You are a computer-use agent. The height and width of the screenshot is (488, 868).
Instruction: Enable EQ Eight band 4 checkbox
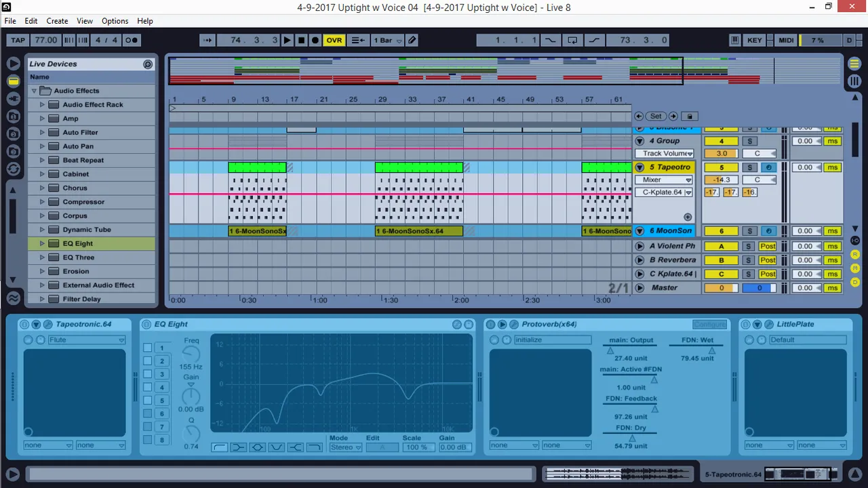[148, 388]
